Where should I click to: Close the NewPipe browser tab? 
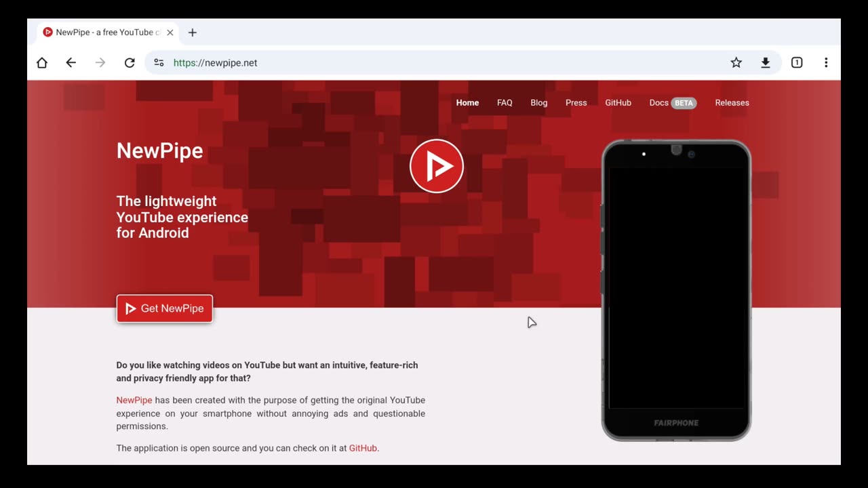pyautogui.click(x=170, y=33)
